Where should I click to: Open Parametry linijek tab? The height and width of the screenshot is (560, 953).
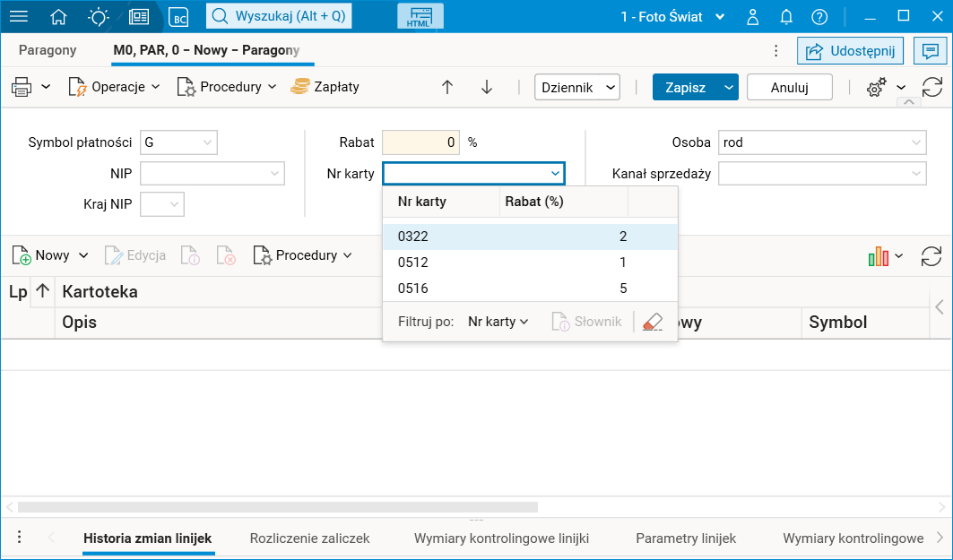686,538
